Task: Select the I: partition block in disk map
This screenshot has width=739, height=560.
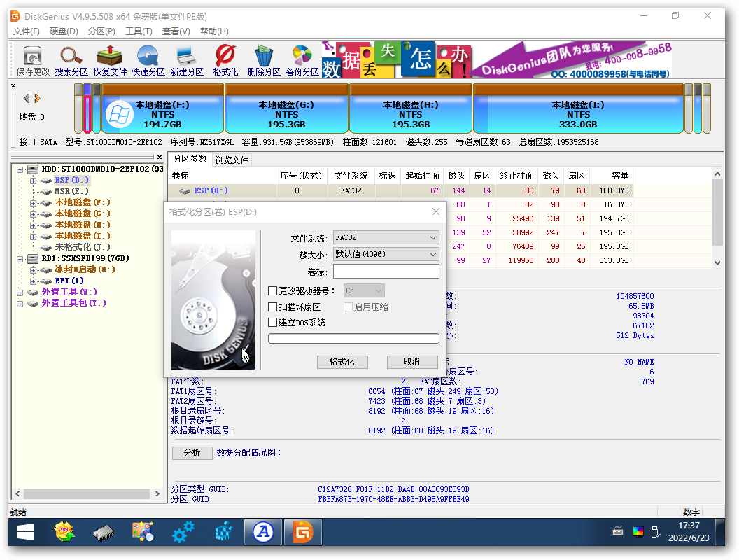Action: pos(578,109)
